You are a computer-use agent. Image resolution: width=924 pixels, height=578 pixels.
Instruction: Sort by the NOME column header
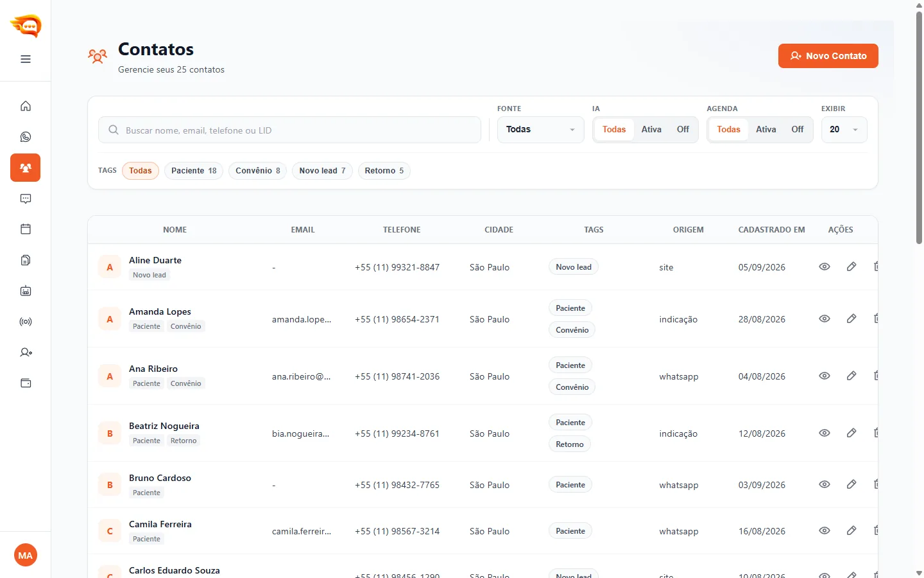(175, 229)
